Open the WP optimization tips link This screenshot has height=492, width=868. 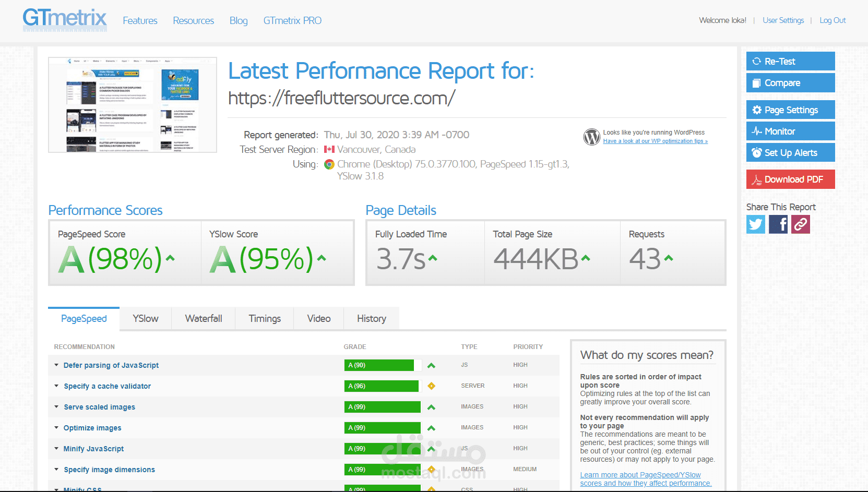(655, 141)
